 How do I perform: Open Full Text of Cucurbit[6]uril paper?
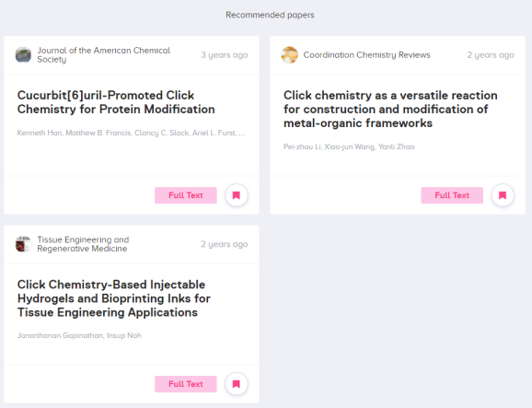[x=186, y=195]
